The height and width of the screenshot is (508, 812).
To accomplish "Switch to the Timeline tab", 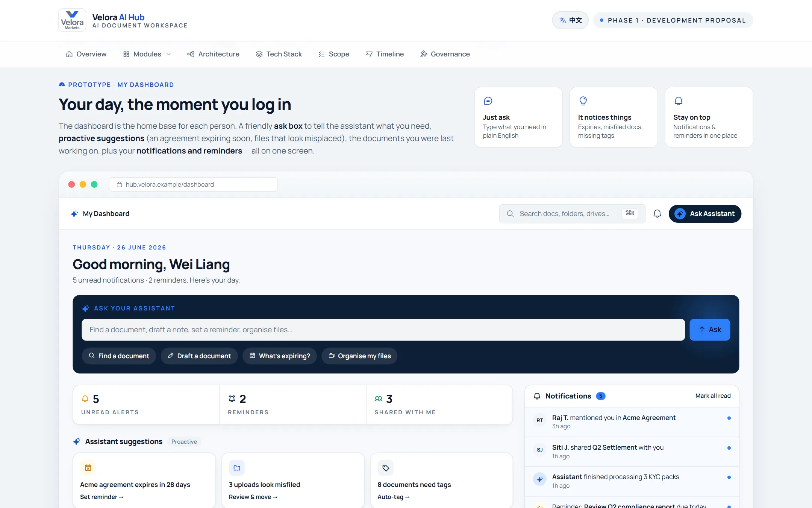I will pyautogui.click(x=385, y=54).
